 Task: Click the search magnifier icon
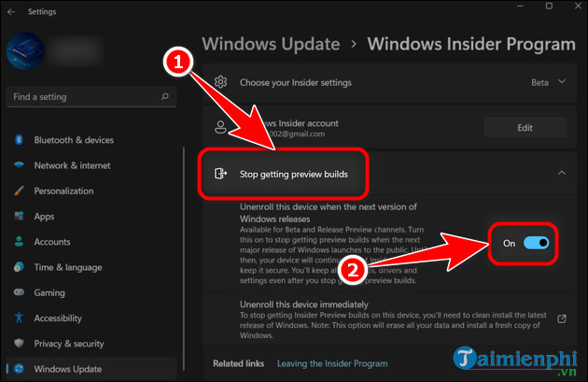point(164,97)
